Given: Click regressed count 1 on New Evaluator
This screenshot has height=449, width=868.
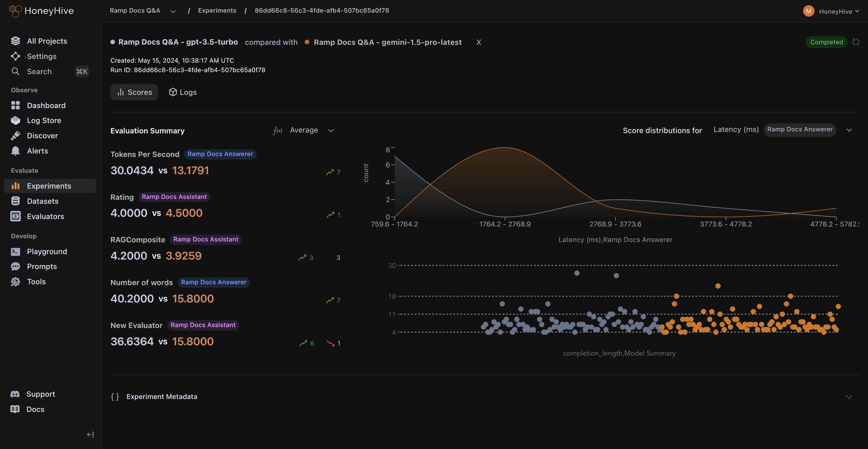Looking at the screenshot, I should tap(334, 343).
